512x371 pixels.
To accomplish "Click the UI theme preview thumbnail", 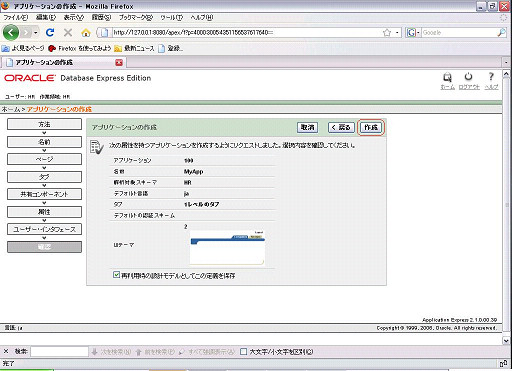I will click(x=227, y=247).
